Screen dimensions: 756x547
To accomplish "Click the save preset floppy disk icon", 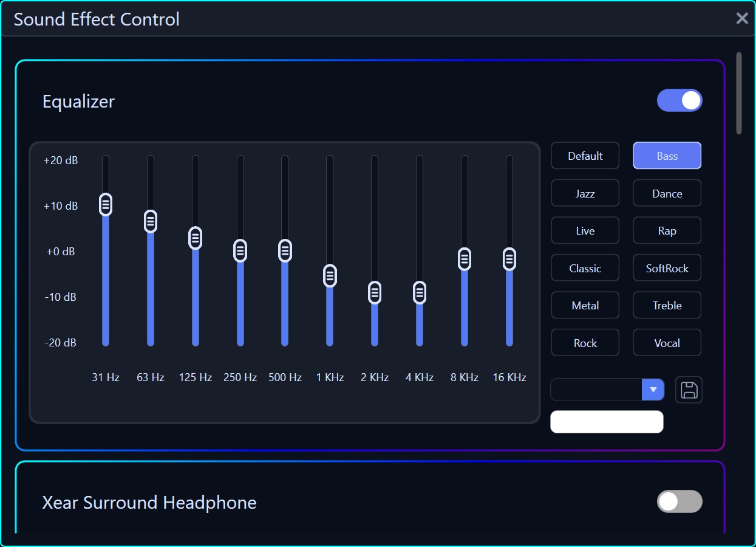I will pos(689,390).
